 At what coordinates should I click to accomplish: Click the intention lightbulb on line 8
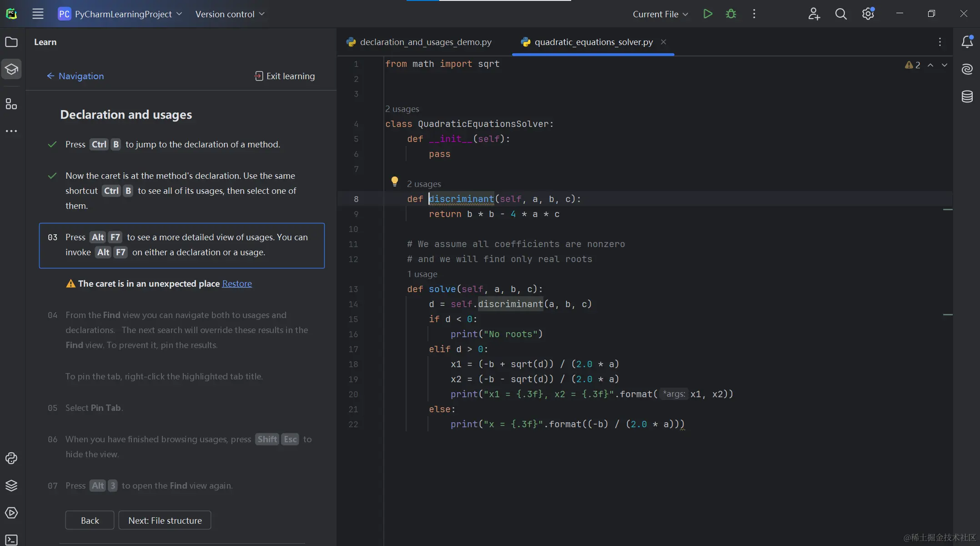point(395,182)
